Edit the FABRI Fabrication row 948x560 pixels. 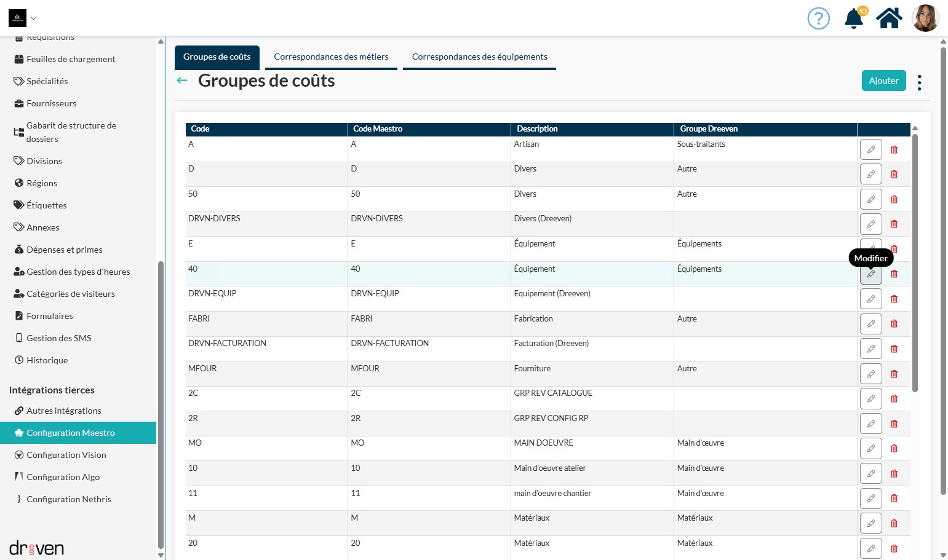pos(870,323)
